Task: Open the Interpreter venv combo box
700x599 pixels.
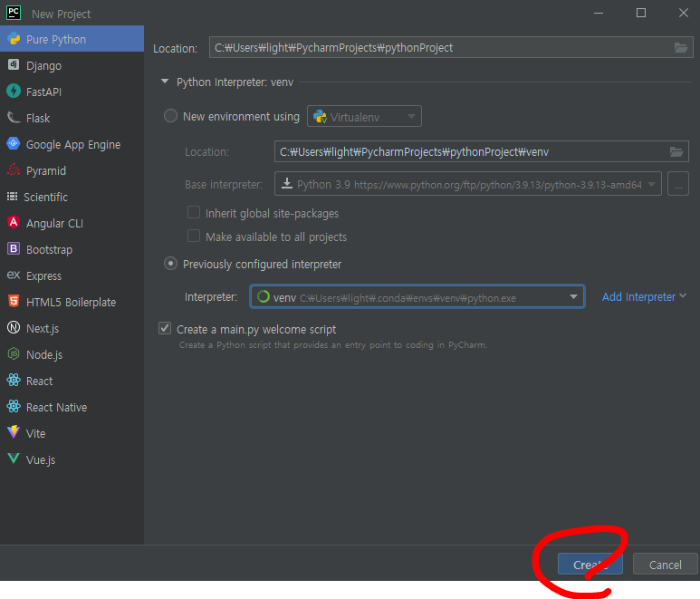Action: coord(417,296)
